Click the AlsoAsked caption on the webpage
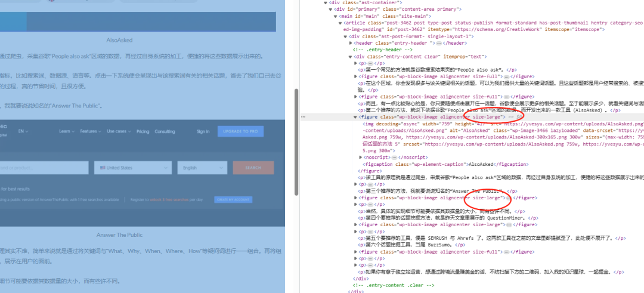The height and width of the screenshot is (293, 644). tap(119, 40)
